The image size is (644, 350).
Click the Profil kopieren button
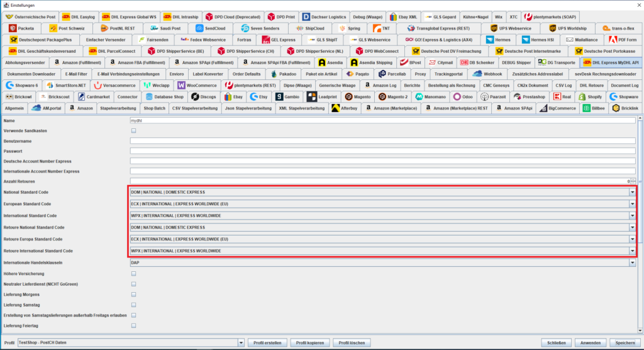pyautogui.click(x=309, y=342)
